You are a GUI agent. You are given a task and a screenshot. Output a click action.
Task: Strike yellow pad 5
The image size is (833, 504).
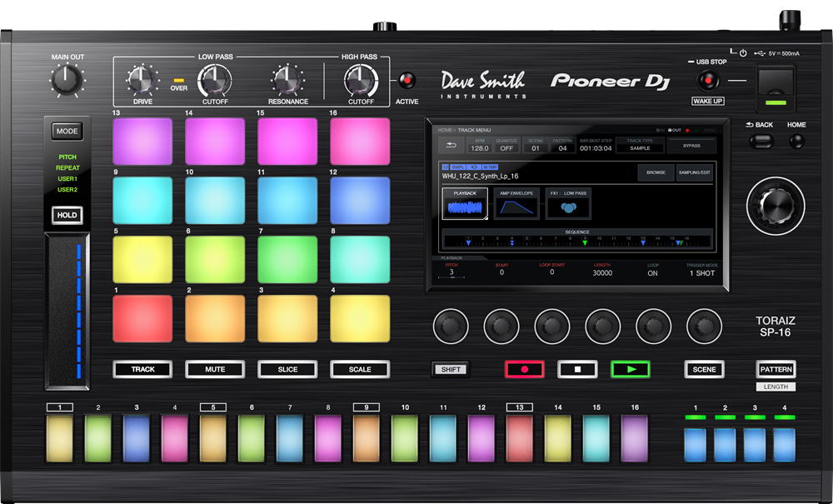142,260
